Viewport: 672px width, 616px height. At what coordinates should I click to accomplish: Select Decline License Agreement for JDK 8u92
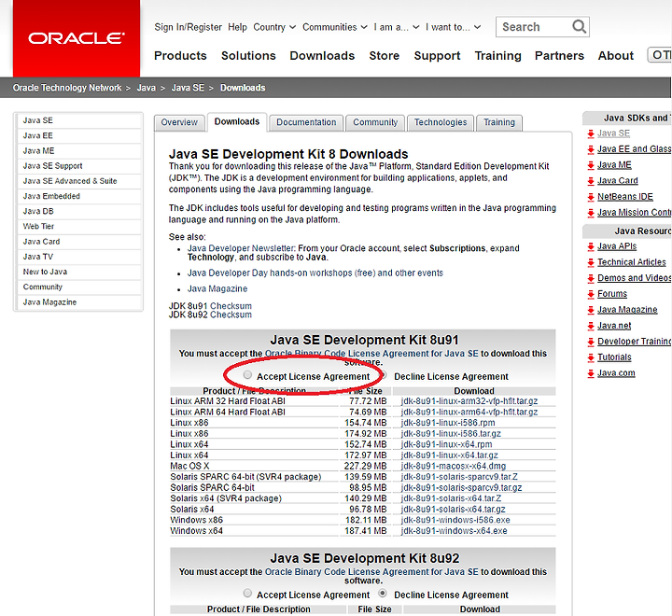[383, 594]
